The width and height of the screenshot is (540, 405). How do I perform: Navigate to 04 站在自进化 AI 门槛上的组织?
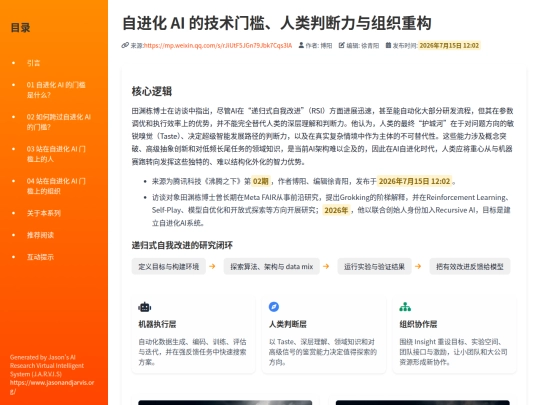56,186
